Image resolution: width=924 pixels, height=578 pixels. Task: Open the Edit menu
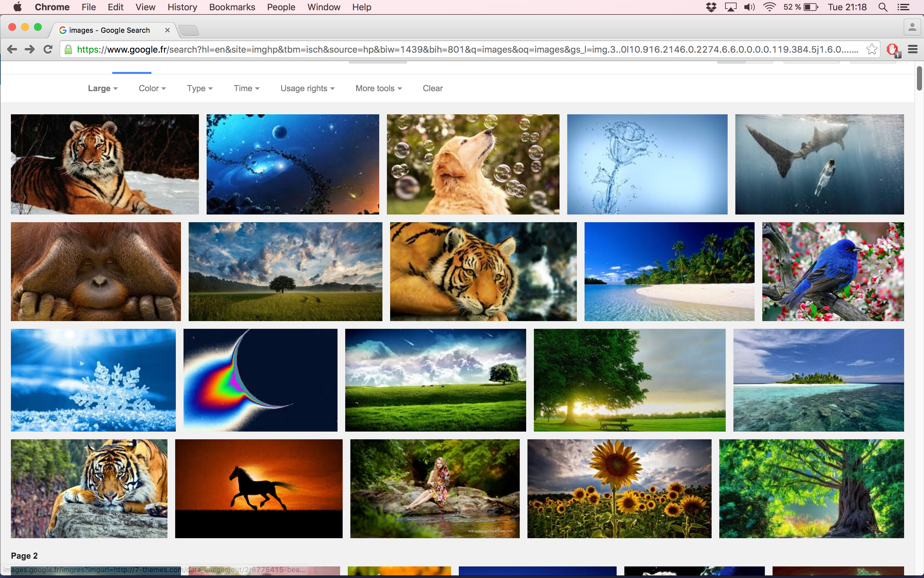click(115, 7)
